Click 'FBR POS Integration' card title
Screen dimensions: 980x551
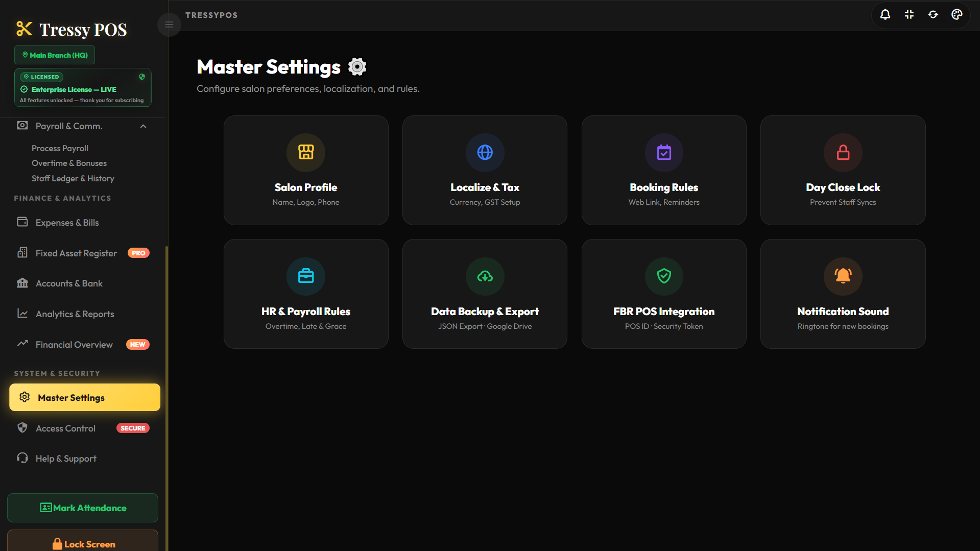click(x=664, y=312)
